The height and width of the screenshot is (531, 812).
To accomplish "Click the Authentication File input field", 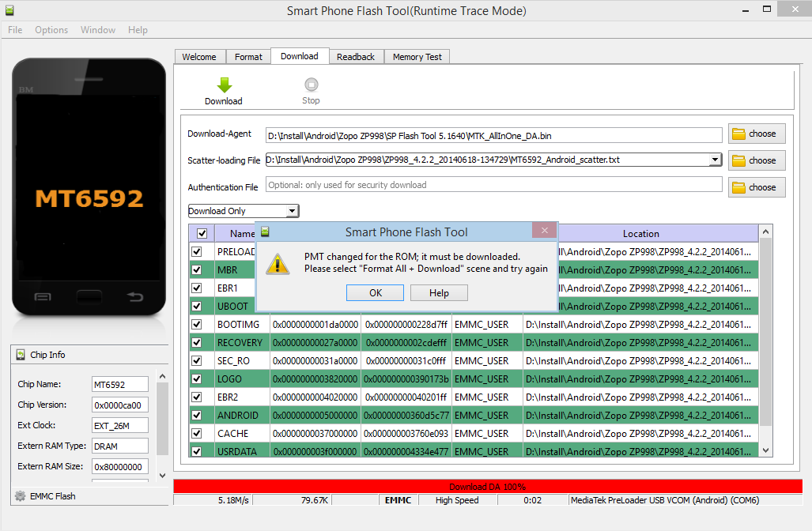I will click(x=493, y=185).
